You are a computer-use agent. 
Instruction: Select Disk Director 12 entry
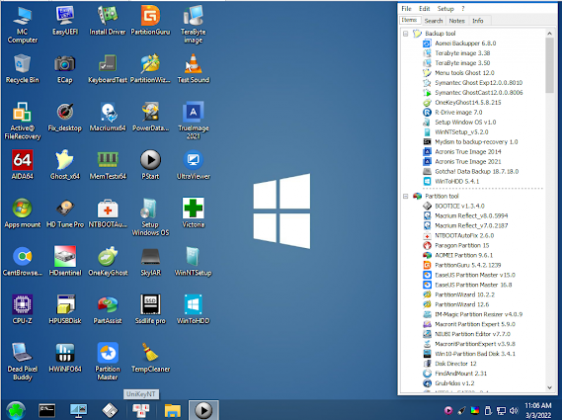click(456, 364)
